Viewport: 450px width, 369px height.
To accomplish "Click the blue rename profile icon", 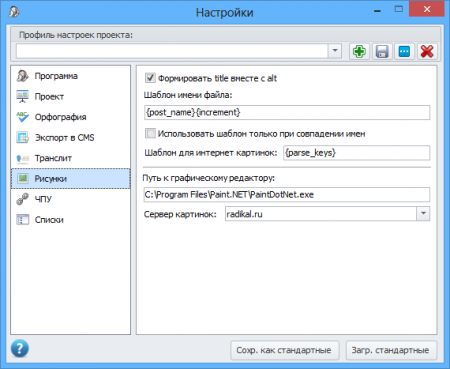I will point(404,52).
